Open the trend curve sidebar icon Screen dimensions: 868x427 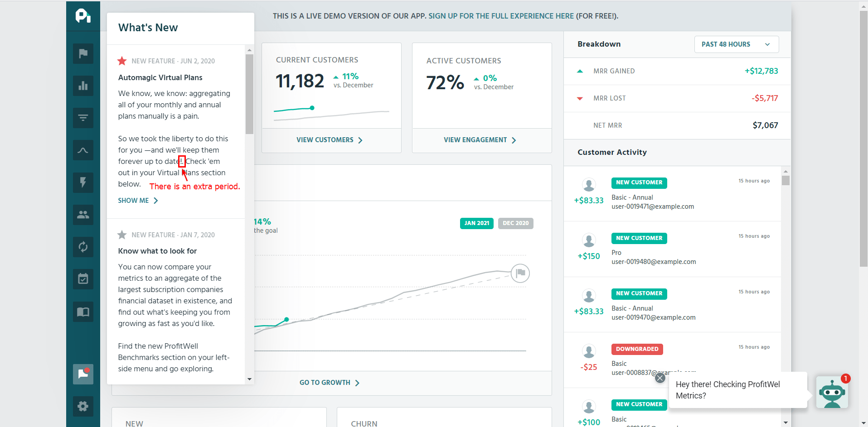[x=83, y=150]
